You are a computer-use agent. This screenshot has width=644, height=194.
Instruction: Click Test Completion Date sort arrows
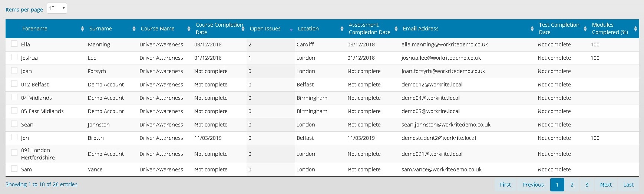coord(585,29)
